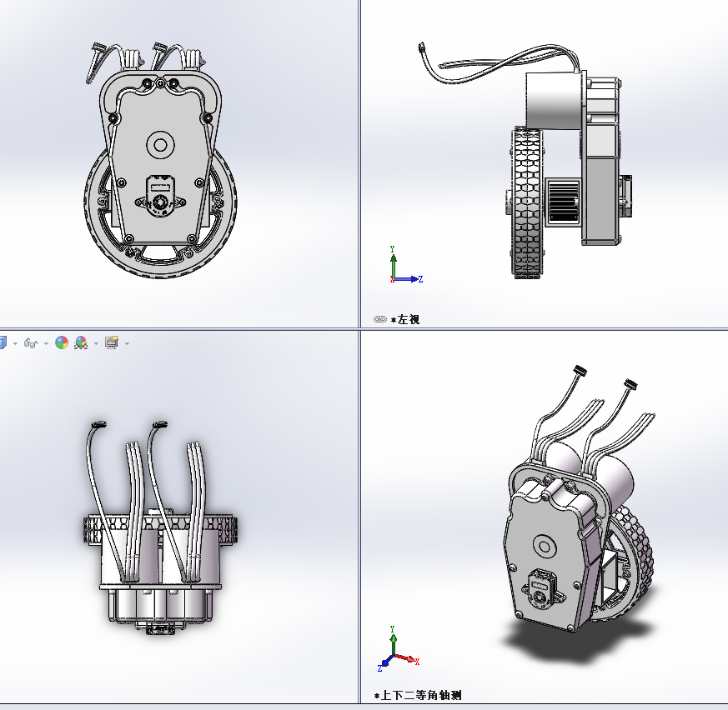This screenshot has width=728, height=710.
Task: Click the Hide/Show Items glasses icon
Action: point(31,343)
